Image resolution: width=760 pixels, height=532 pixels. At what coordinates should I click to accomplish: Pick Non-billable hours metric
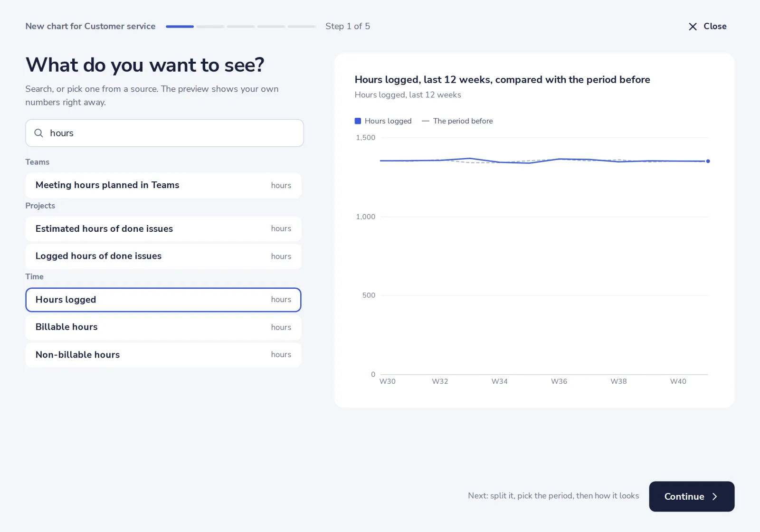coord(163,355)
